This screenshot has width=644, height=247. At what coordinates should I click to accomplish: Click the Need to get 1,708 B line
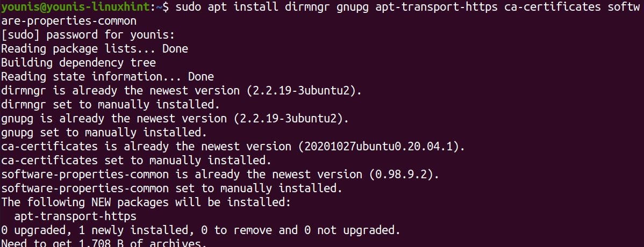click(x=104, y=243)
